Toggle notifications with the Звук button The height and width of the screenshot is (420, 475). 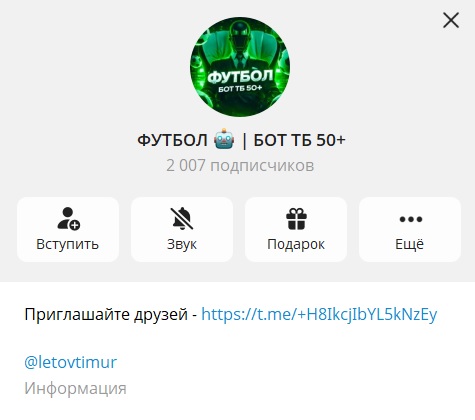point(182,229)
